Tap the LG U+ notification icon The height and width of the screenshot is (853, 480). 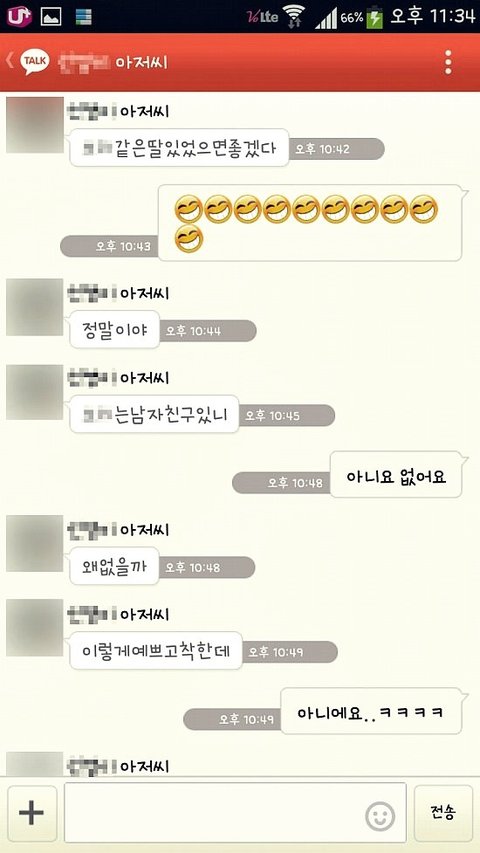(19, 16)
